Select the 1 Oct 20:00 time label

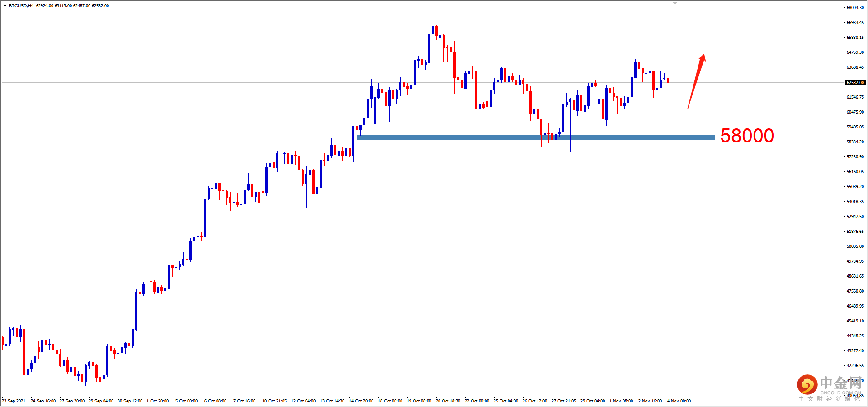coord(157,401)
